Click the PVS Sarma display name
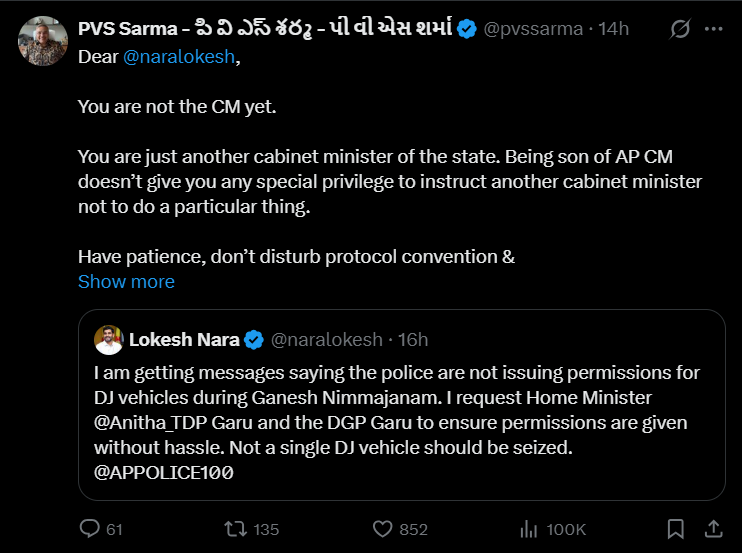The image size is (742, 553). (265, 28)
